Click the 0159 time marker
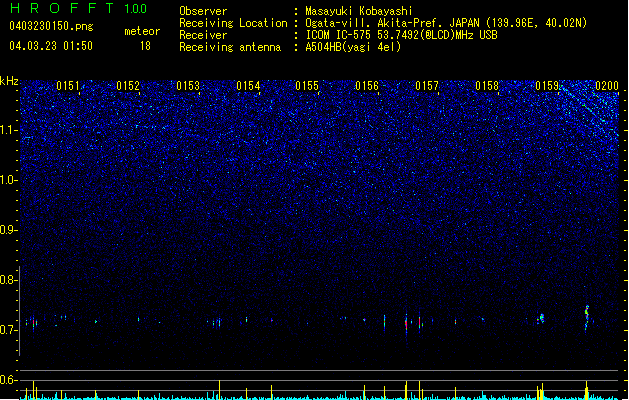The image size is (629, 400). pos(547,86)
